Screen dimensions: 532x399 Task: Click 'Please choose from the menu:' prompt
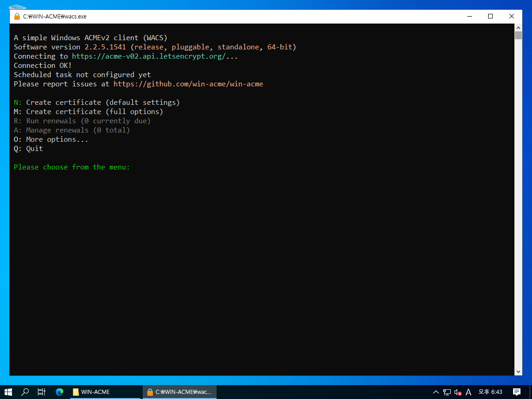[72, 167]
